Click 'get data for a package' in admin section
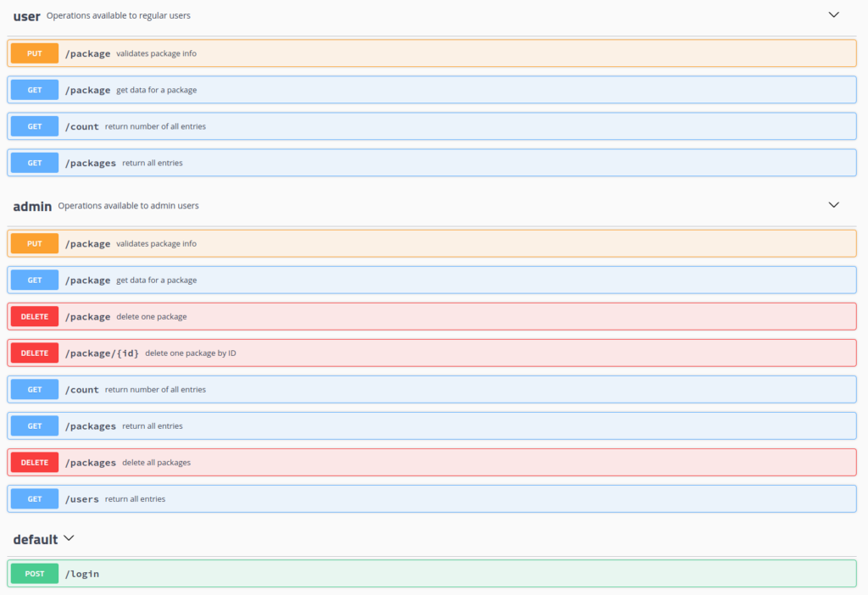This screenshot has width=868, height=595. [x=157, y=280]
